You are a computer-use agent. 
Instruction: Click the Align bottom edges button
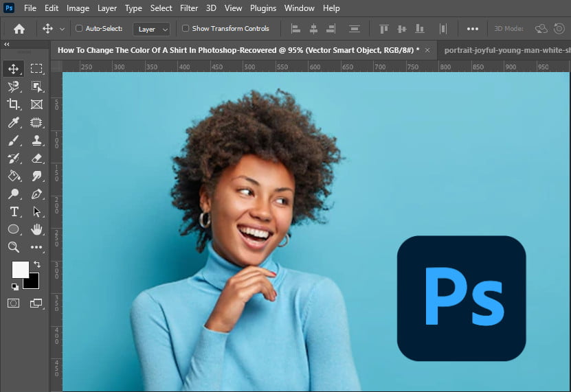coord(420,29)
